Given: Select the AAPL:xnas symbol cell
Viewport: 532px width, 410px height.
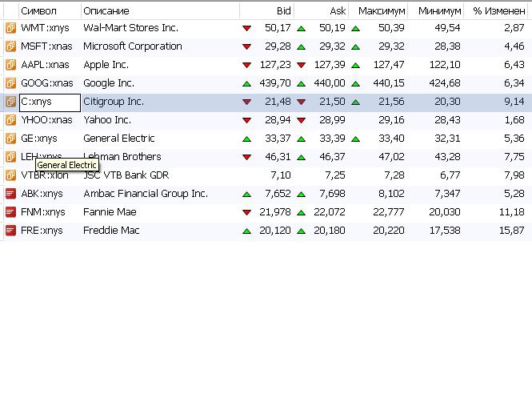Looking at the screenshot, I should [x=45, y=65].
